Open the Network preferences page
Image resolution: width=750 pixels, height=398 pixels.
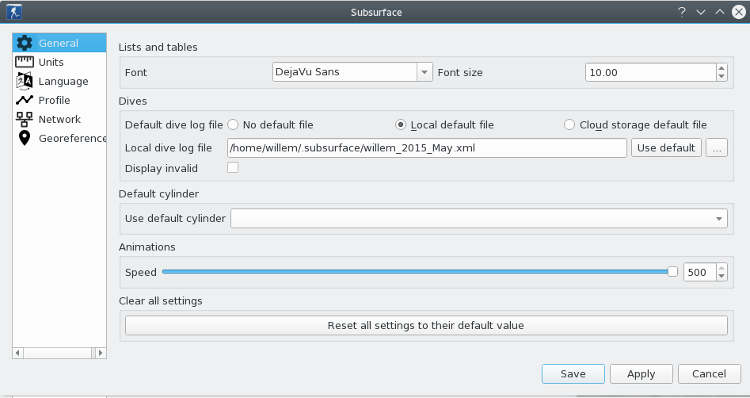tap(59, 119)
